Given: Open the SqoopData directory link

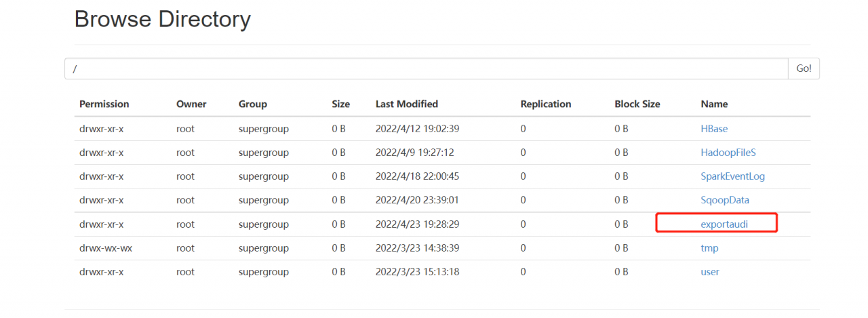Looking at the screenshot, I should tap(725, 200).
